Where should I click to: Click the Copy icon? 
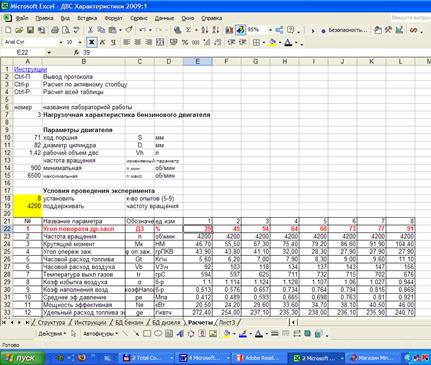pyautogui.click(x=101, y=30)
